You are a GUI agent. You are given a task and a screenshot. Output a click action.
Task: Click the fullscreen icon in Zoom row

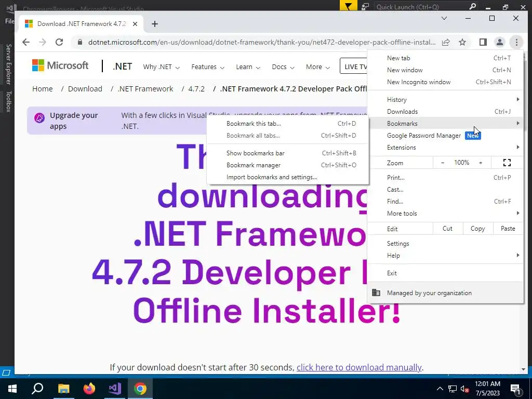click(507, 163)
